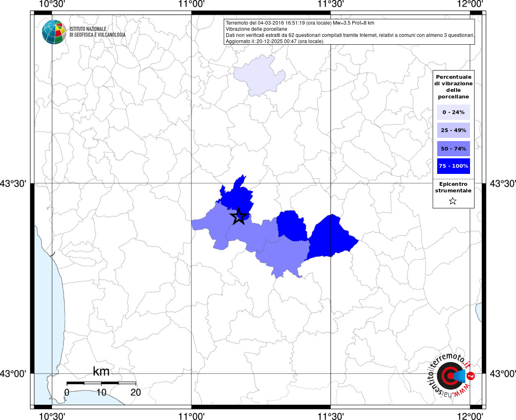Click the star symbol in the legend
This screenshot has width=516, height=420.
pos(453,201)
